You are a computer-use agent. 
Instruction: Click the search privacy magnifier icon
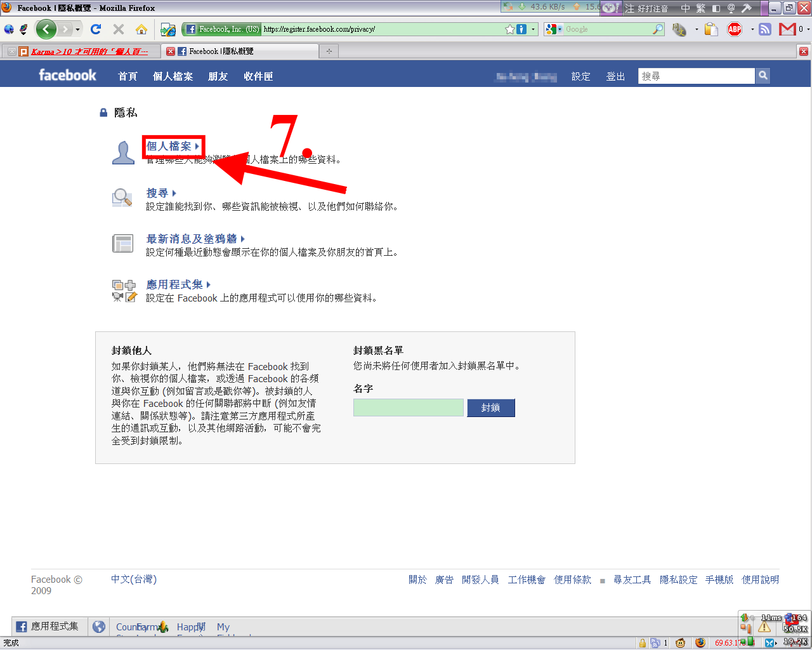122,198
